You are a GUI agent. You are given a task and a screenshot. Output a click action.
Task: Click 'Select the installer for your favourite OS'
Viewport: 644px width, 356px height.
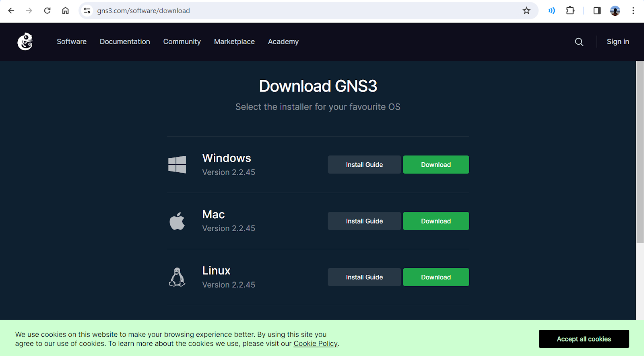point(318,107)
